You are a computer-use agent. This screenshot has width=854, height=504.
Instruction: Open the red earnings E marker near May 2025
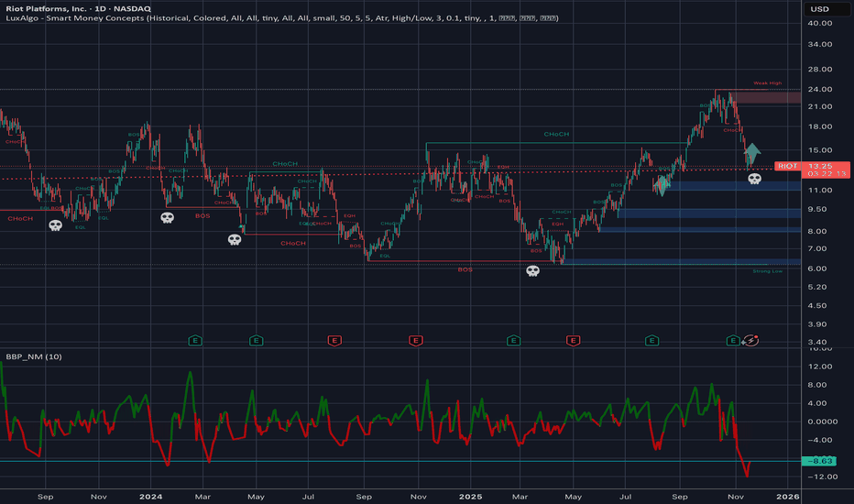click(574, 340)
